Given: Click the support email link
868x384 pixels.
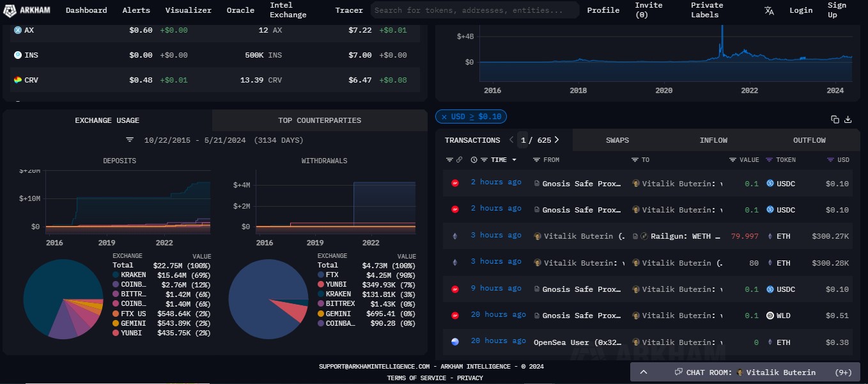Looking at the screenshot, I should point(375,367).
